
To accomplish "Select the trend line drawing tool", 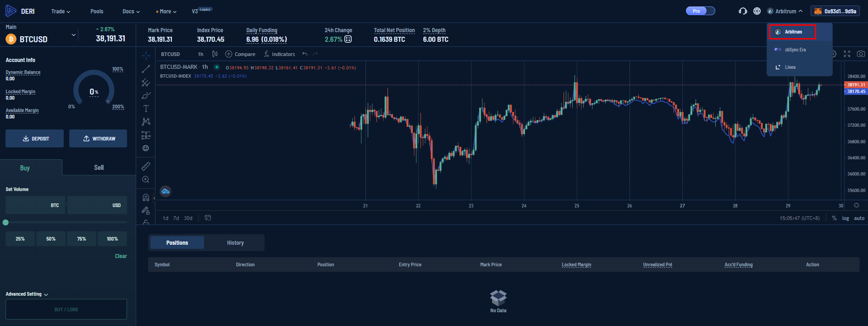I will [146, 69].
